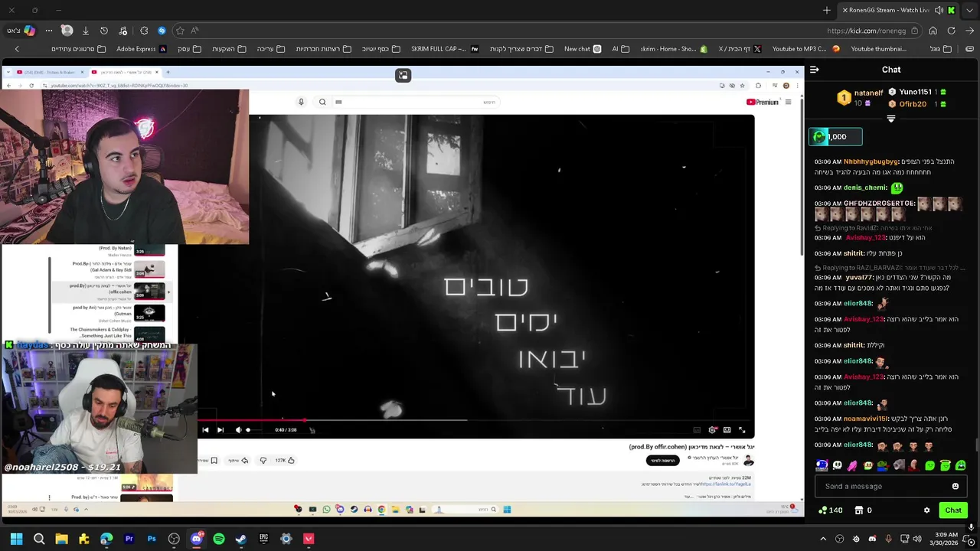The height and width of the screenshot is (551, 980).
Task: Expand the רשתות חברתיות bookmarks folder
Action: coord(323,49)
